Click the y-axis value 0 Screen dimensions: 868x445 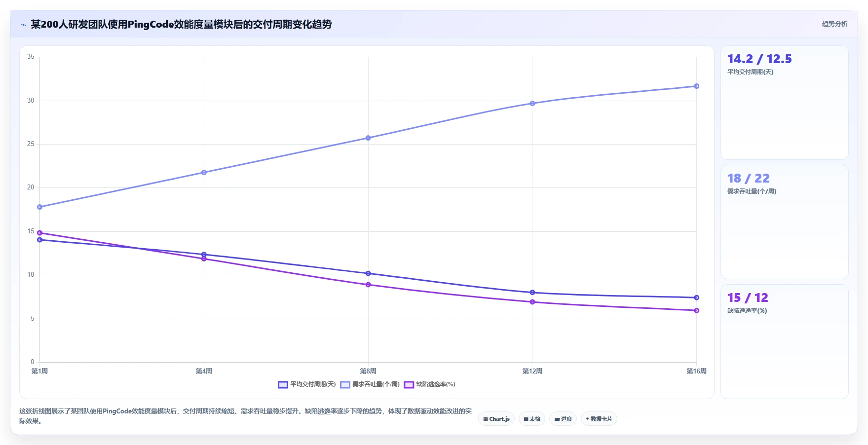click(x=33, y=362)
